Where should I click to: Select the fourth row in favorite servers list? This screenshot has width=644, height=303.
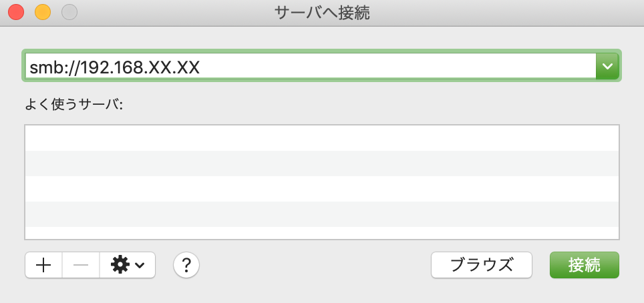click(x=322, y=214)
